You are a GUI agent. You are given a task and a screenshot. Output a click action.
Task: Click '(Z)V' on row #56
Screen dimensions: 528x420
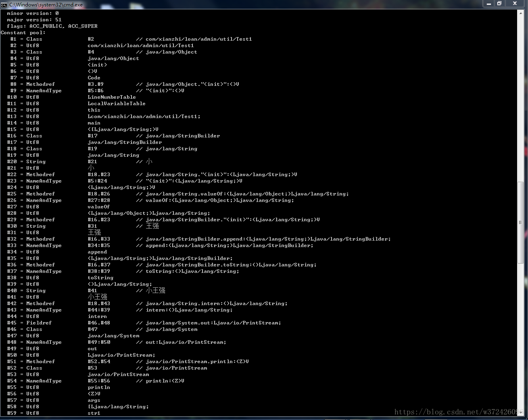[94, 394]
